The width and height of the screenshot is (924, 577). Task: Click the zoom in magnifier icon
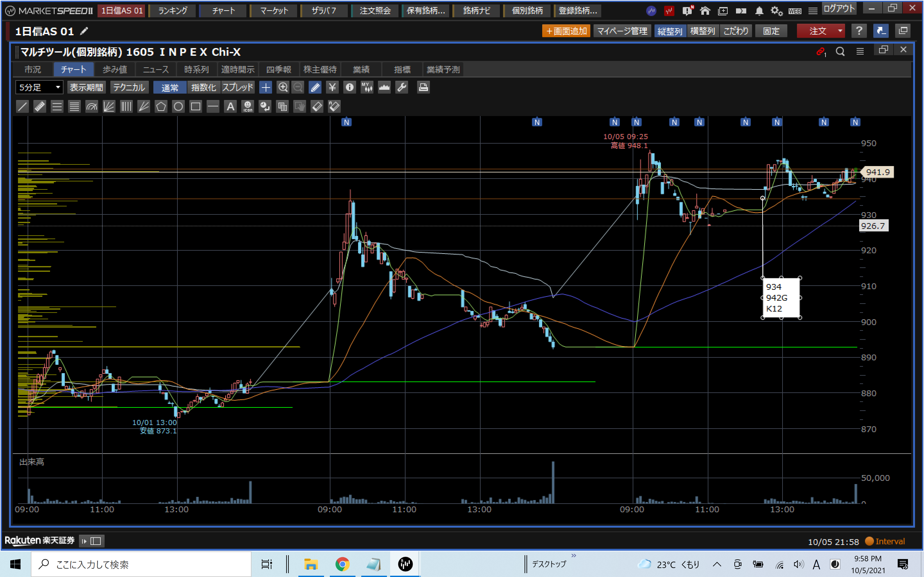pyautogui.click(x=283, y=88)
